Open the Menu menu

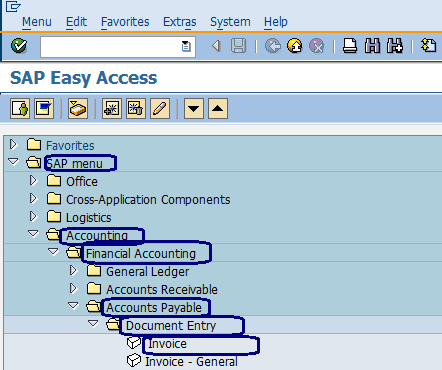pos(37,22)
